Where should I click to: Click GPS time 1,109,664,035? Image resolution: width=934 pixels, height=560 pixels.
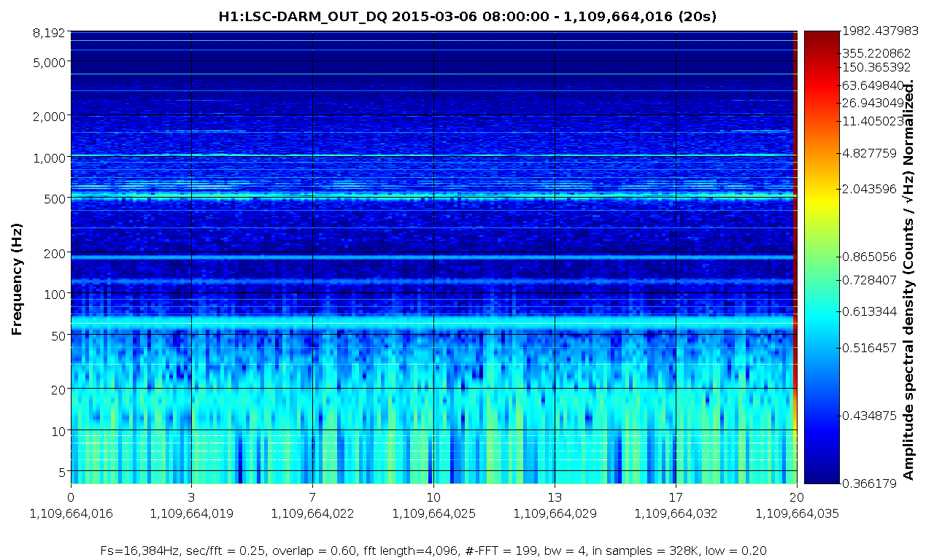(797, 513)
